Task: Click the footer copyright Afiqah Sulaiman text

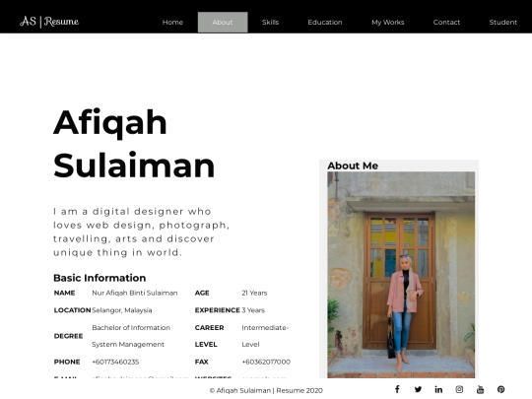Action: coord(266,390)
